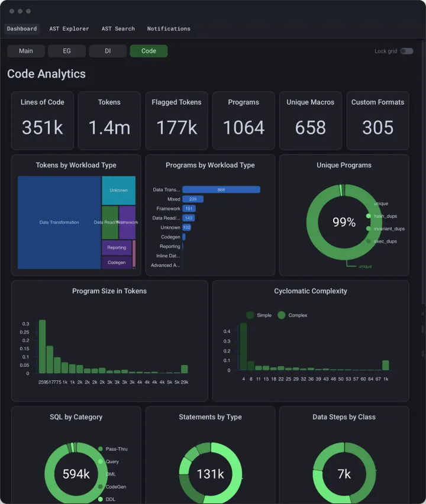Click the Reporting row label in bar chart
The width and height of the screenshot is (426, 504).
click(x=170, y=246)
